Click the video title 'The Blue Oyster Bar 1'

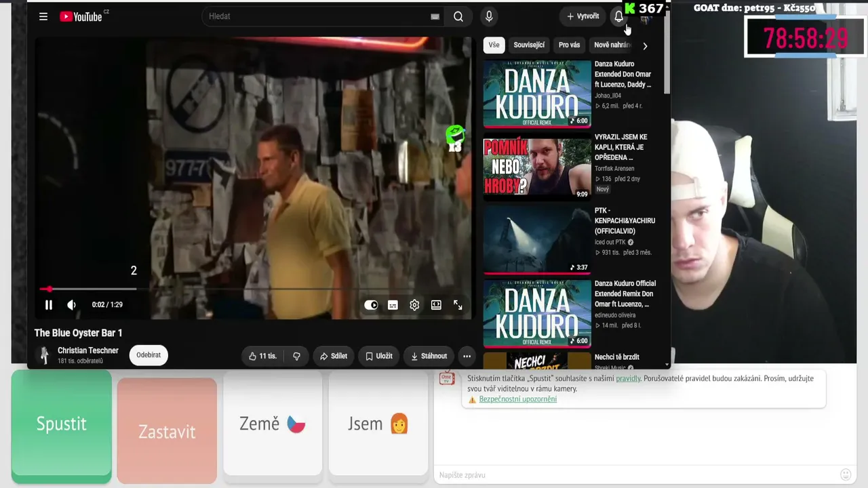point(79,333)
